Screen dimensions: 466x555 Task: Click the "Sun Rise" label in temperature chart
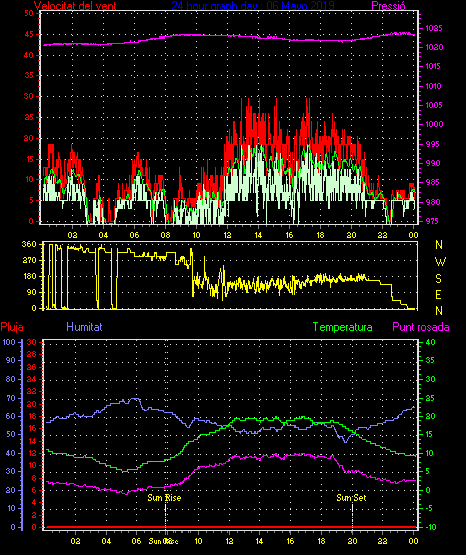point(164,498)
